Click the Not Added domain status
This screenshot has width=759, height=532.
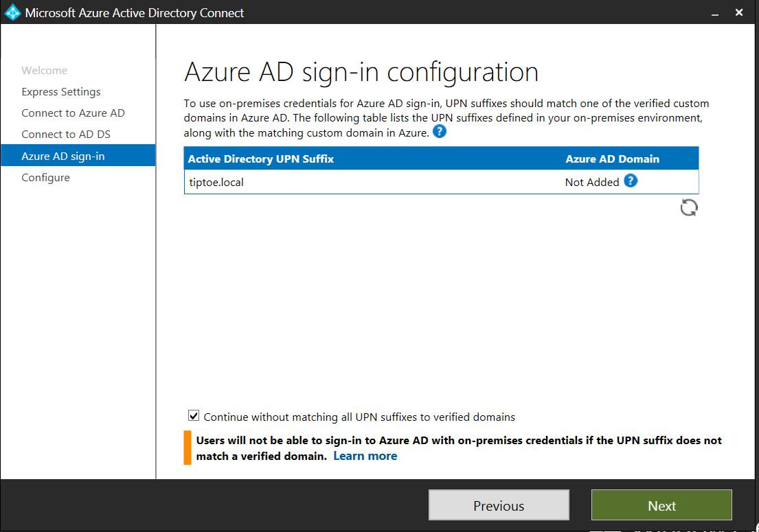pyautogui.click(x=592, y=183)
